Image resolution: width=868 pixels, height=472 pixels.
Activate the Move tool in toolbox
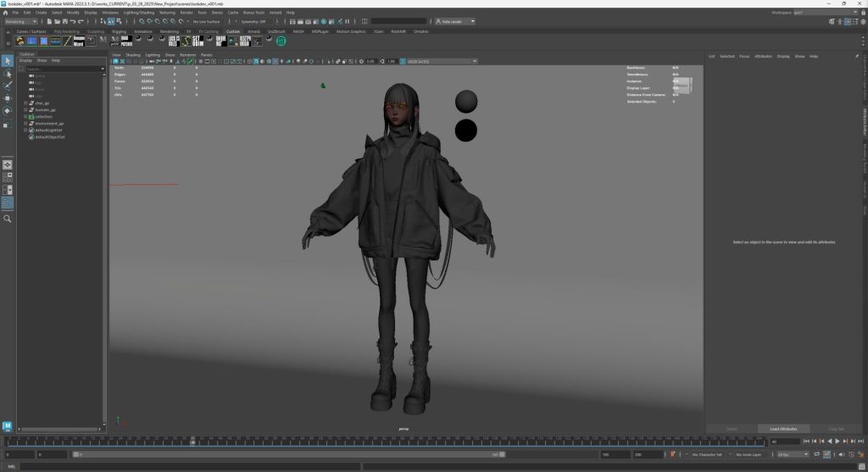pyautogui.click(x=8, y=98)
